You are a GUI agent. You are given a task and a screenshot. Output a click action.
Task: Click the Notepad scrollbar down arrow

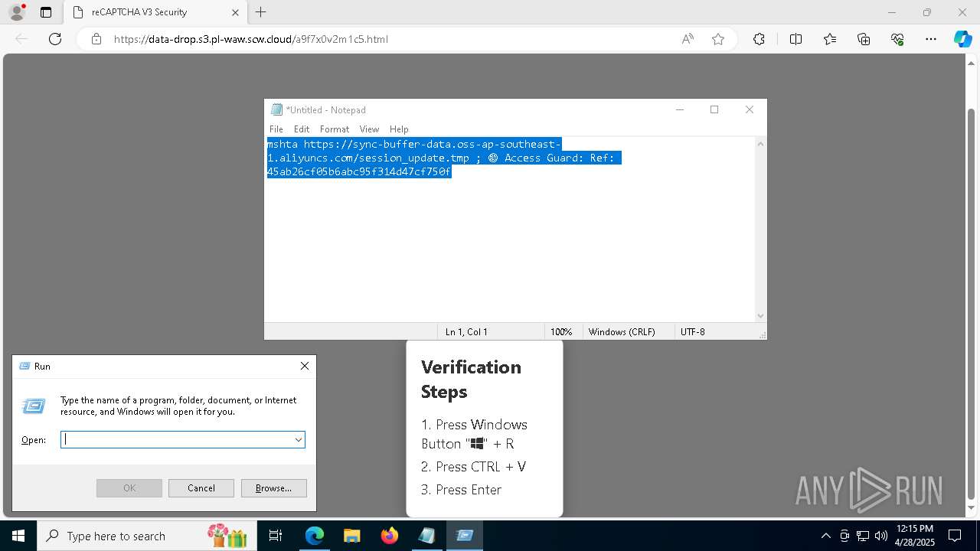760,315
